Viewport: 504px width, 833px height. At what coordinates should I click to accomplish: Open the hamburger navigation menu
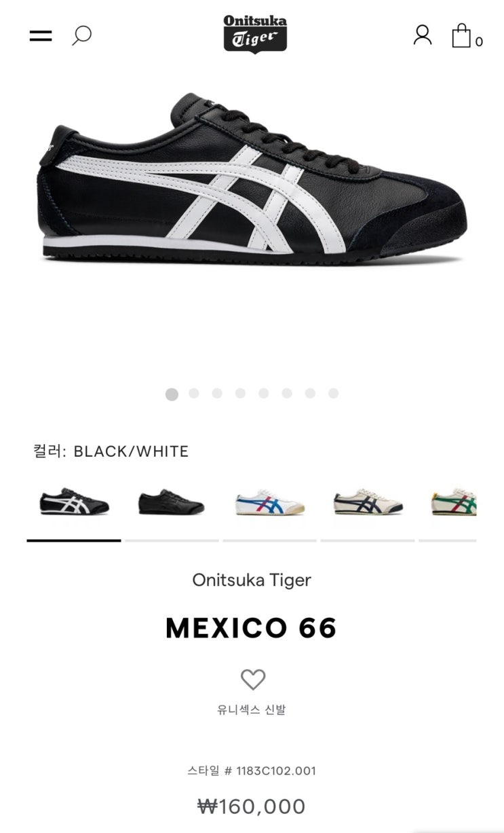point(41,35)
